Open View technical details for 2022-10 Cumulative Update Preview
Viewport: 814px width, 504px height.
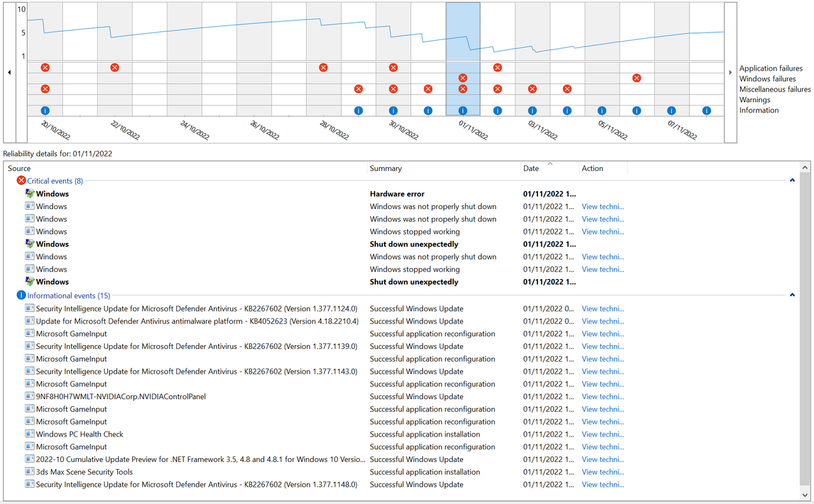pos(603,460)
